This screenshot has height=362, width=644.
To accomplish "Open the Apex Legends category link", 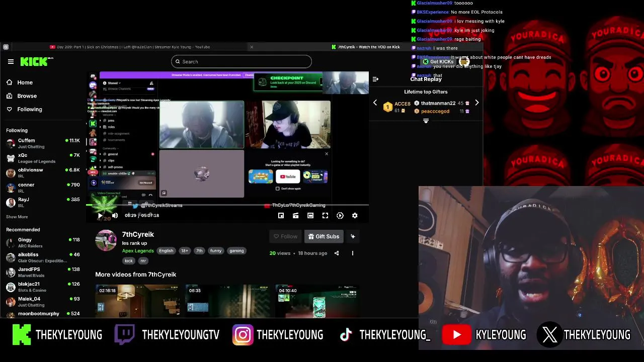I will pos(138,251).
